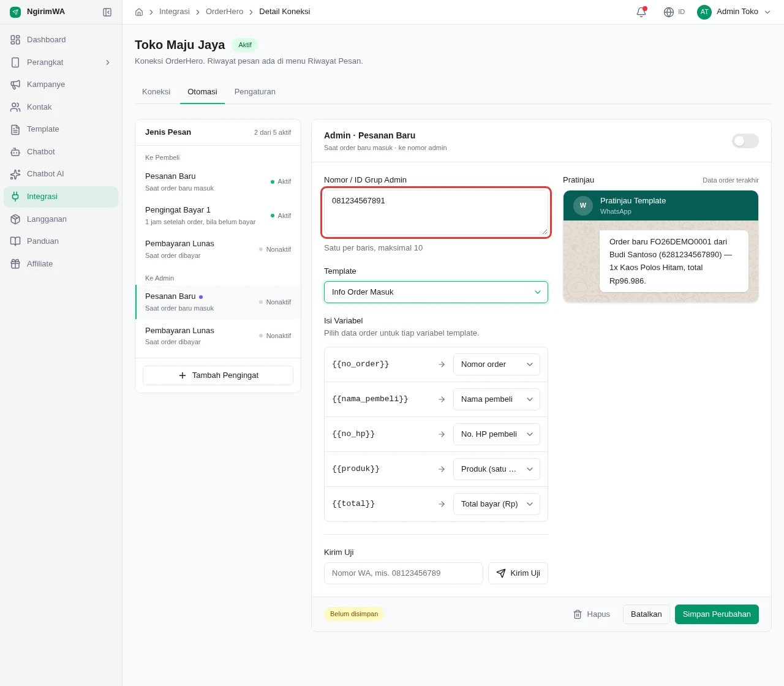Open Chatbot AI sparkle item
This screenshot has height=686, width=784.
point(61,174)
